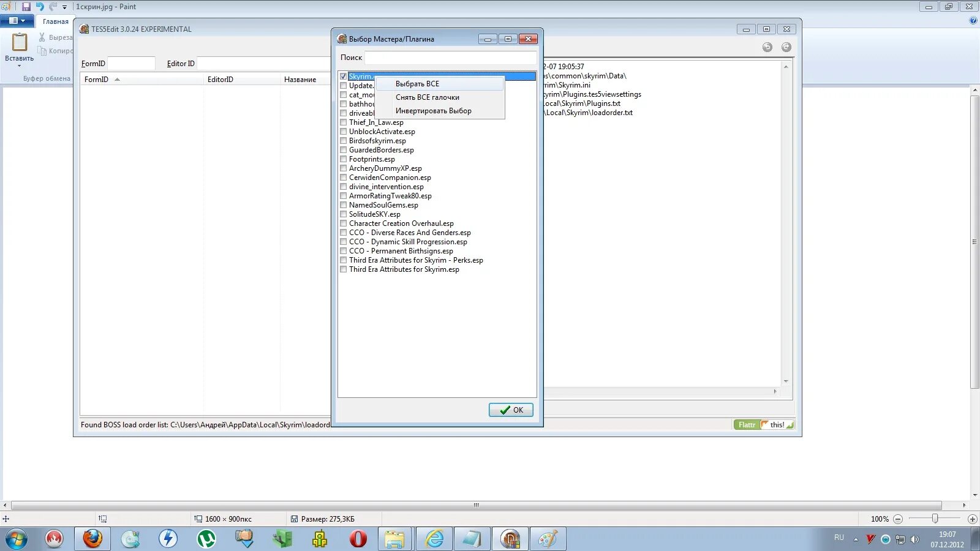Click the Paint redo arrow icon
This screenshot has height=551, width=980.
(53, 7)
